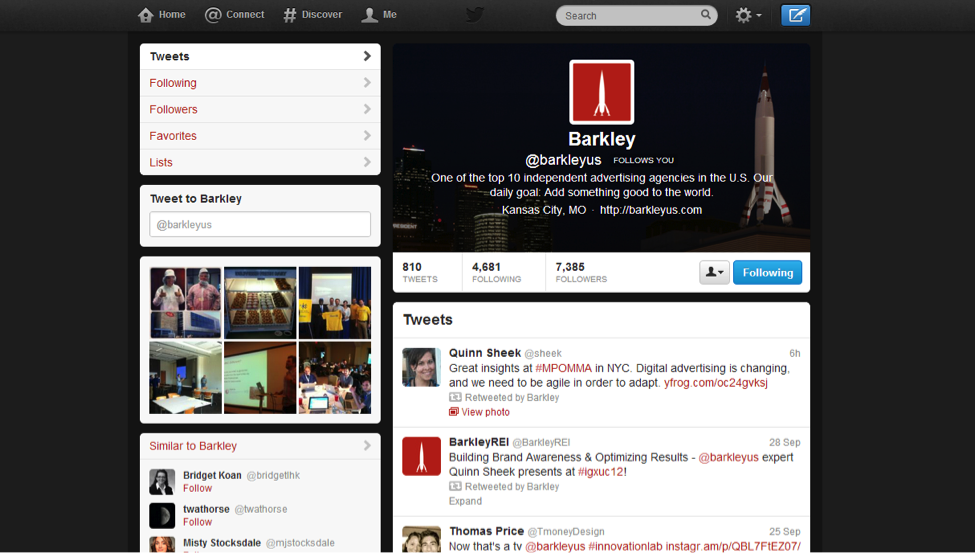This screenshot has width=975, height=553.
Task: Compose a new tweet
Action: pos(795,15)
